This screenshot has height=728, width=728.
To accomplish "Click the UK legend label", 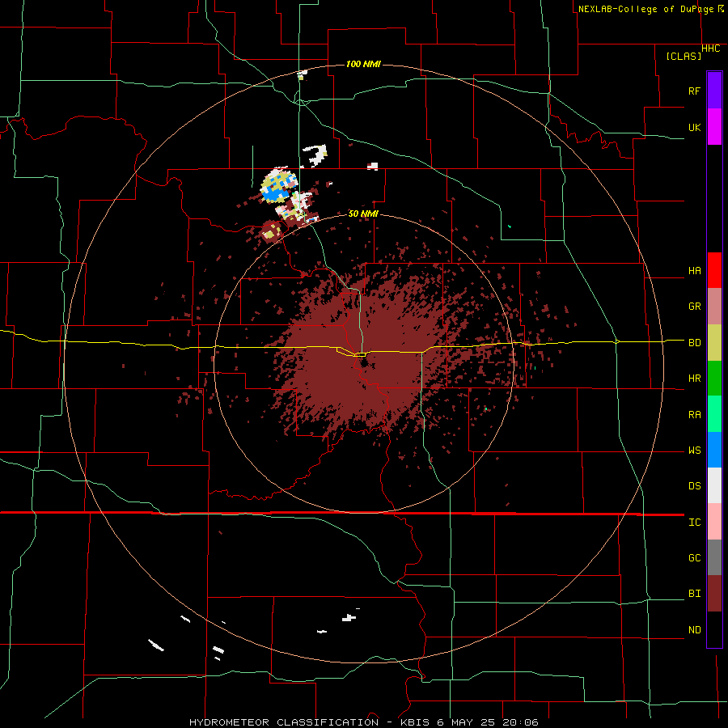I will pos(694,127).
